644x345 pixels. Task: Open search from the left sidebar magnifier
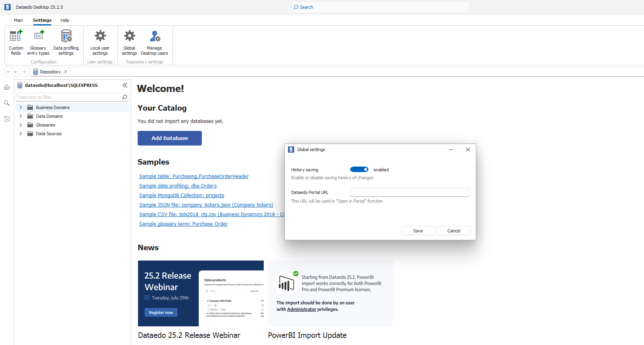coord(7,103)
